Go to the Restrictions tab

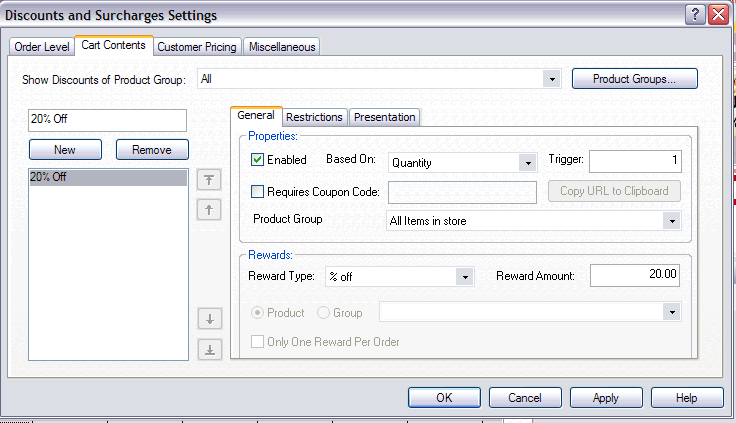click(x=316, y=117)
